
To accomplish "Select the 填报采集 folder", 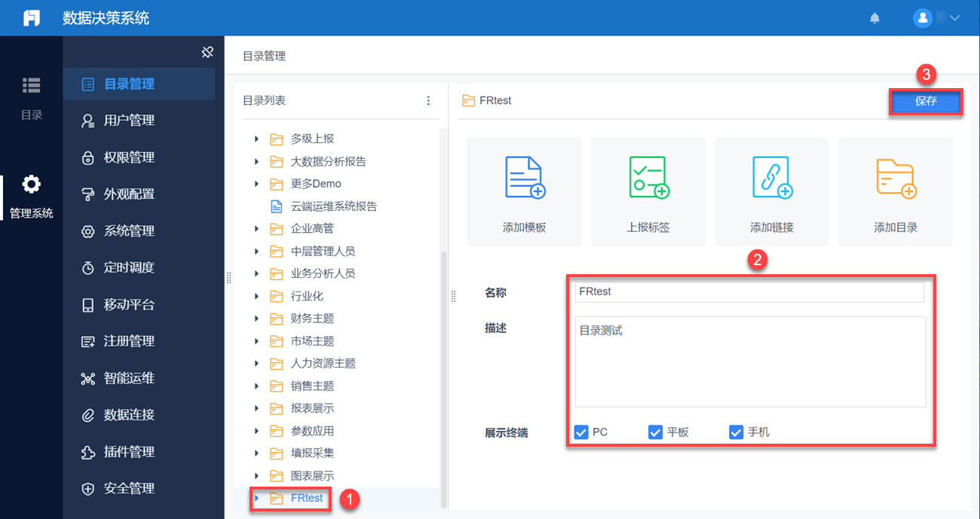I will pos(312,453).
